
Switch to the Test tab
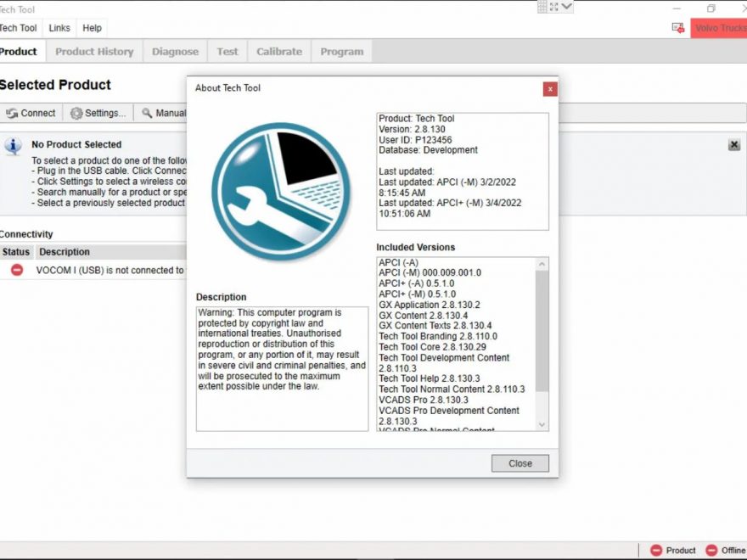pyautogui.click(x=227, y=52)
